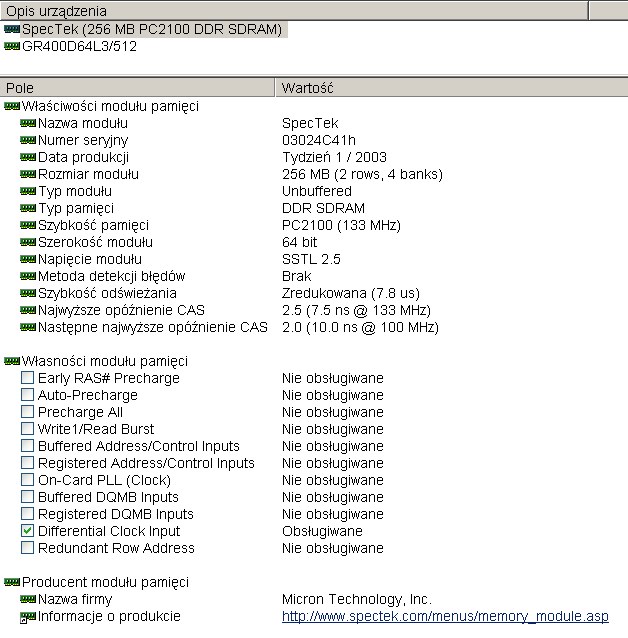Click the Informacje o produkcie field label
The height and width of the screenshot is (638, 628).
[109, 616]
